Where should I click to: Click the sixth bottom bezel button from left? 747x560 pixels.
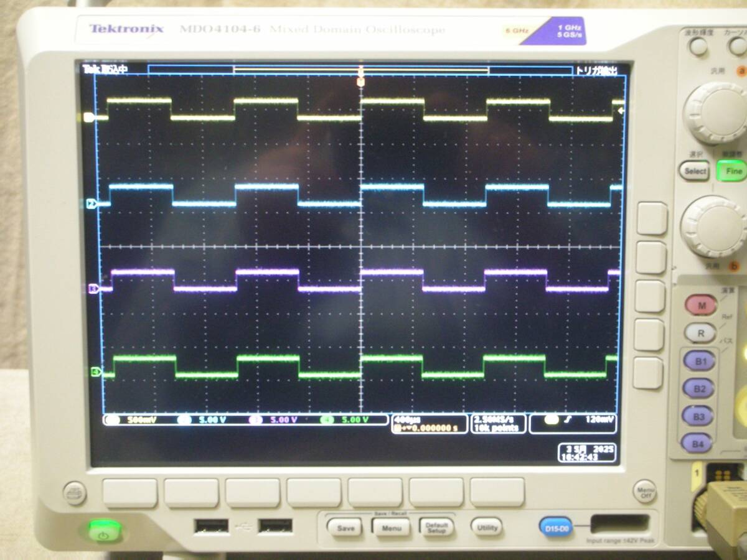(436, 492)
